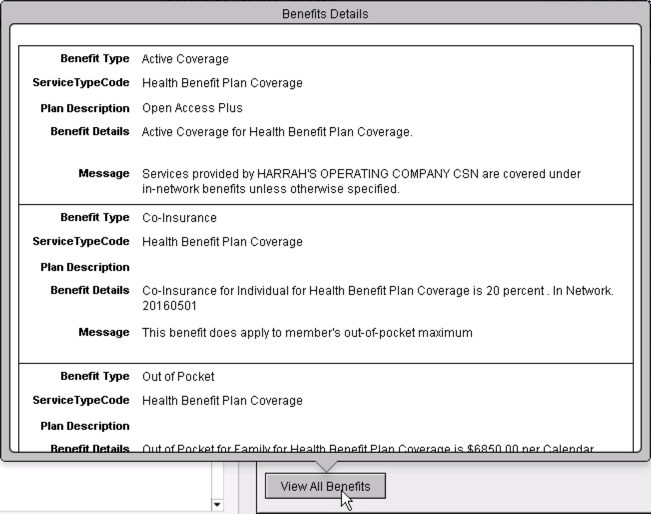Click the Open Access Plus plan description
Viewport: 651px width, 514px height.
tap(192, 108)
